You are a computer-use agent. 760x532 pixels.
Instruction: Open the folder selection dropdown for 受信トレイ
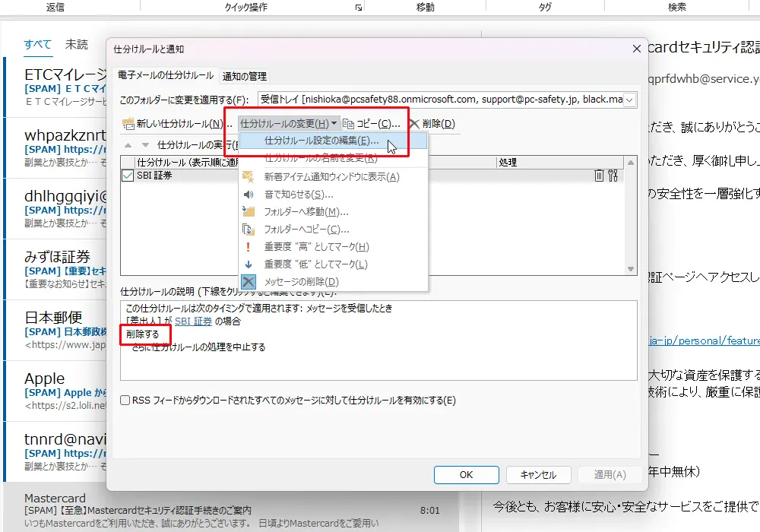click(x=629, y=100)
